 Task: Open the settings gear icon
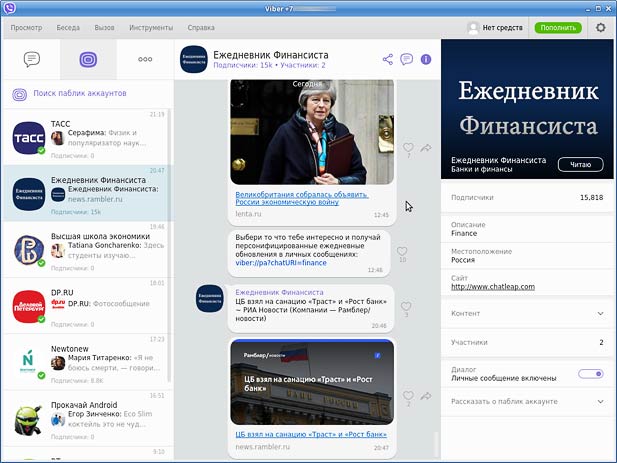tap(600, 28)
